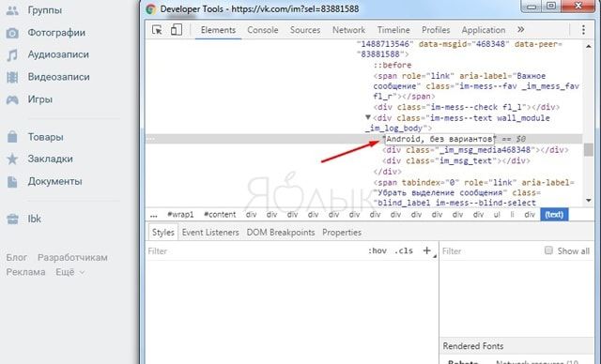Open the Application tab
This screenshot has height=364, width=601.
(484, 30)
